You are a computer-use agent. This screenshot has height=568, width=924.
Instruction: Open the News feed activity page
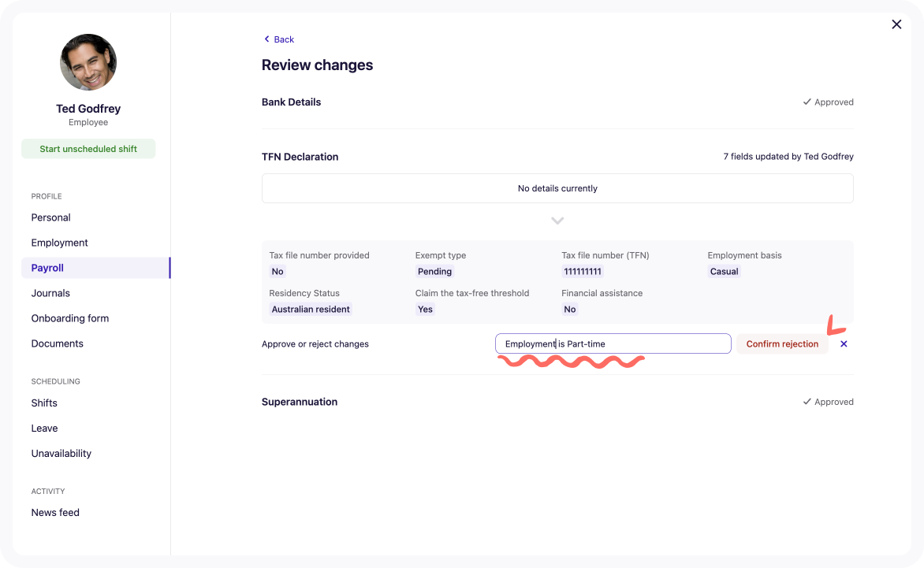coord(55,513)
